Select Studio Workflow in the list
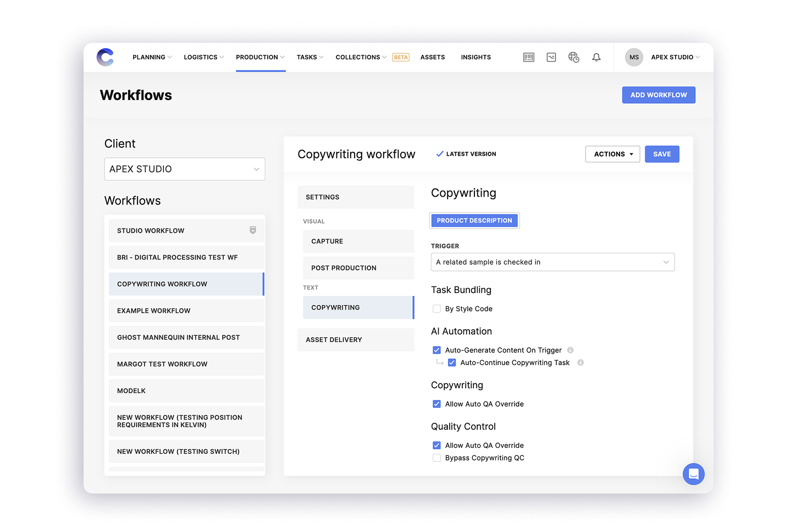 [x=187, y=231]
